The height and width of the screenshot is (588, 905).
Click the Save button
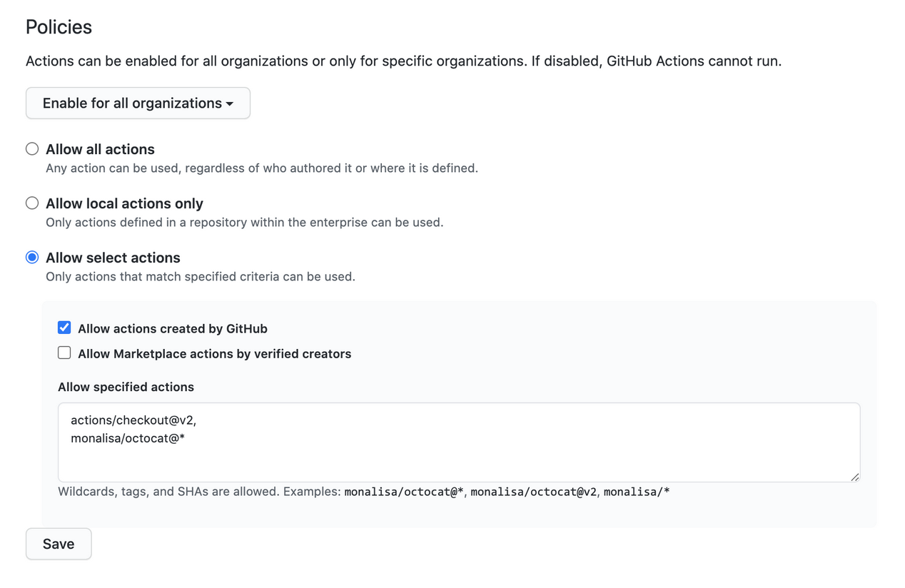point(58,543)
